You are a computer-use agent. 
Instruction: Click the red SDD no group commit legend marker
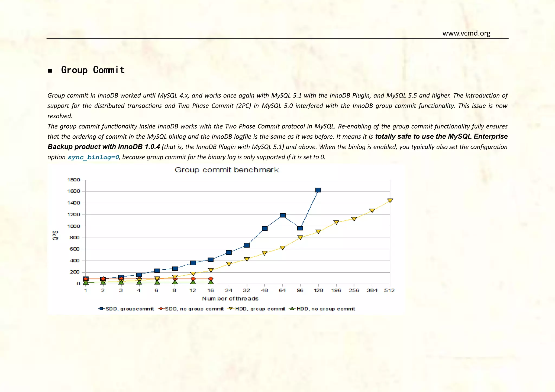(x=161, y=309)
